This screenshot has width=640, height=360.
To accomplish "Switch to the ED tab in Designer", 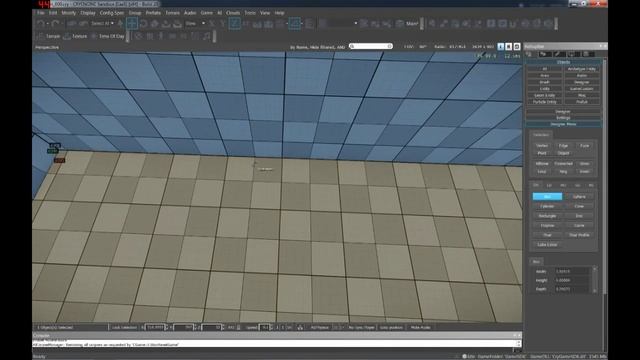I will point(549,185).
